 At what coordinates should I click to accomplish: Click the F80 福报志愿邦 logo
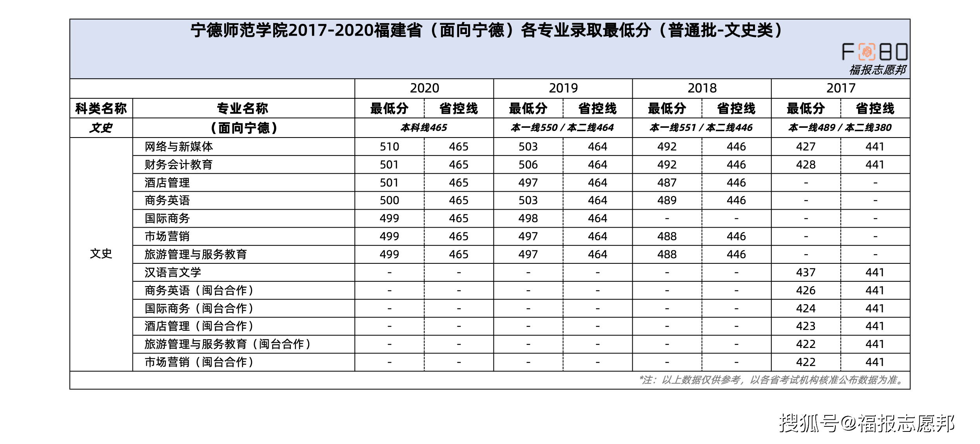click(875, 59)
